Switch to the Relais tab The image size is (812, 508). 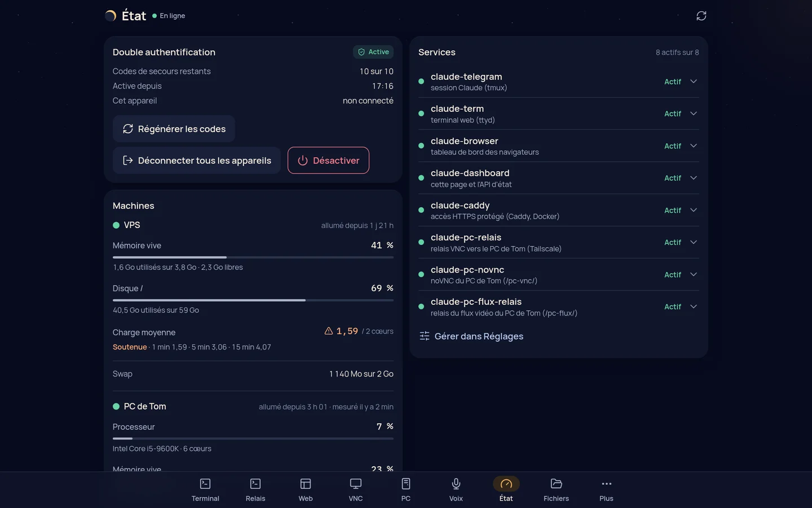255,490
